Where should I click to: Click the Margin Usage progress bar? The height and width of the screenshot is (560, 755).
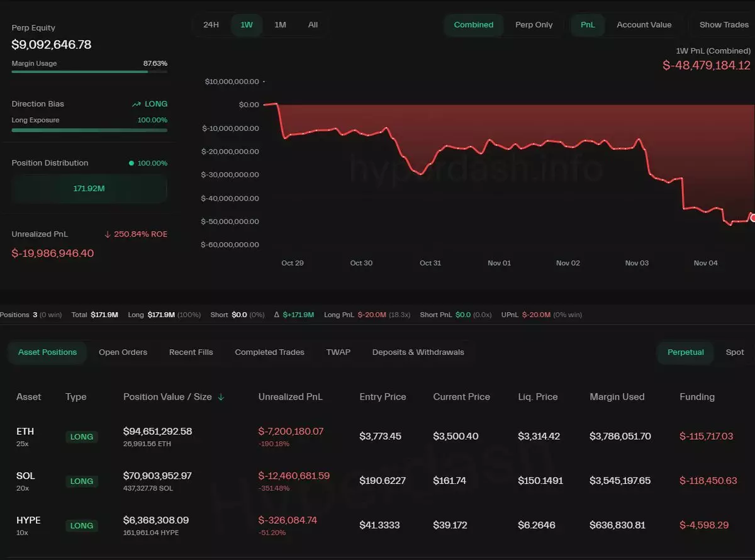89,72
